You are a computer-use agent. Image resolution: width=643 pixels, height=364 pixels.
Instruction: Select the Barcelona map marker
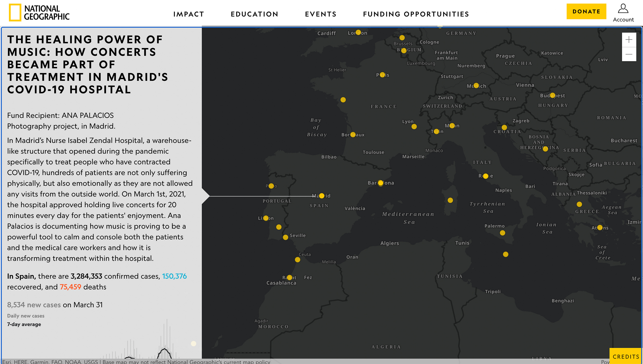click(380, 183)
